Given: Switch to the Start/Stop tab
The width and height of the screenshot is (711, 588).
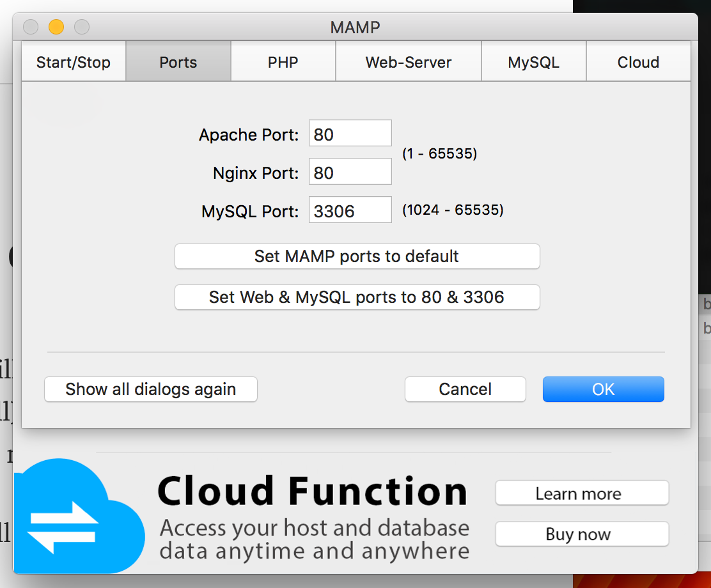Looking at the screenshot, I should pos(73,61).
